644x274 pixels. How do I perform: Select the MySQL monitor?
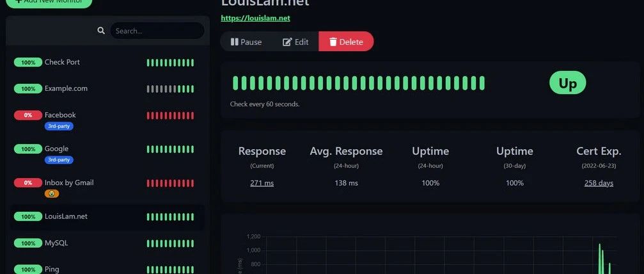click(x=107, y=243)
